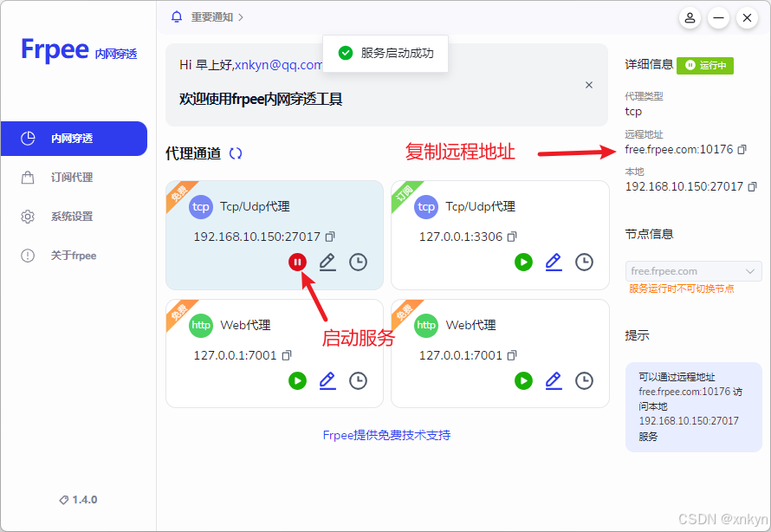The height and width of the screenshot is (532, 771).
Task: Start the bottom-right Web proxy 127.0.0.1:7001
Action: pos(523,380)
